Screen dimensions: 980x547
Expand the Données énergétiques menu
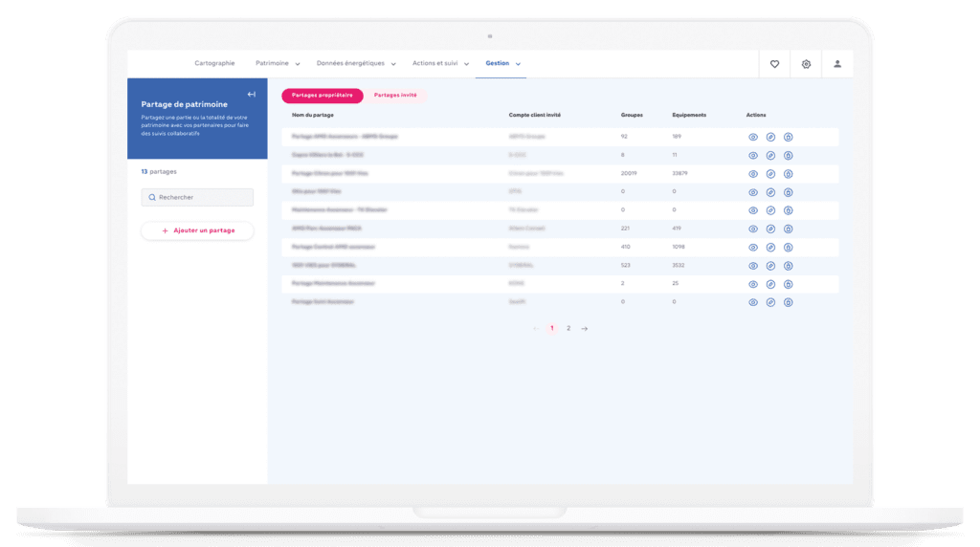coord(354,64)
